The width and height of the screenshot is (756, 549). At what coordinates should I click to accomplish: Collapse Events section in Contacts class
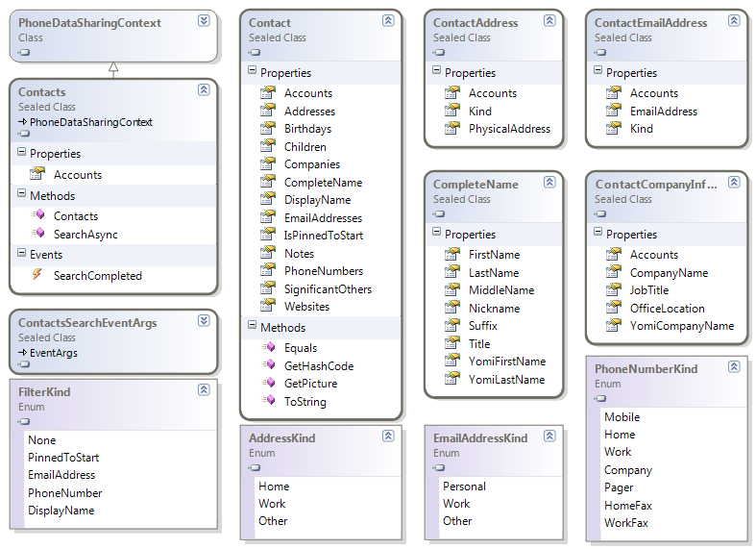22,252
